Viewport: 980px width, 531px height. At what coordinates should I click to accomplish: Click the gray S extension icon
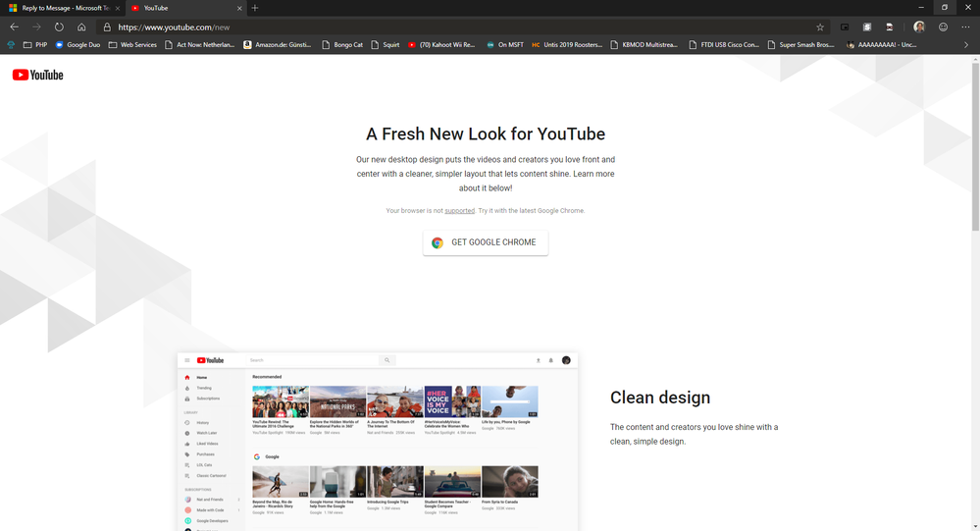tap(867, 27)
